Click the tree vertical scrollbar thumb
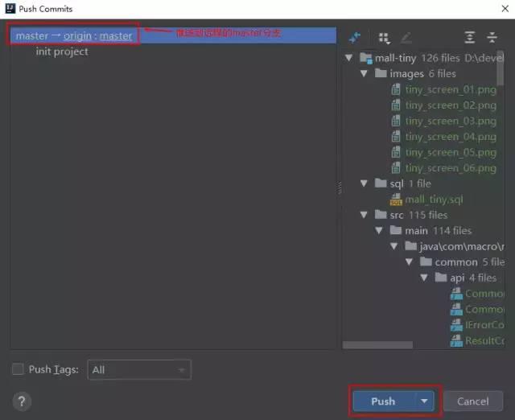Screen dimensions: 515x420 500,68
